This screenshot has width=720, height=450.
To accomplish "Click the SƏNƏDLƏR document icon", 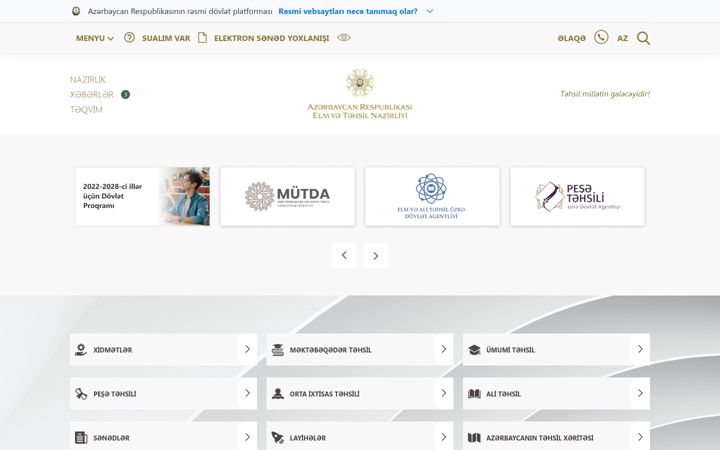I will pos(81,438).
